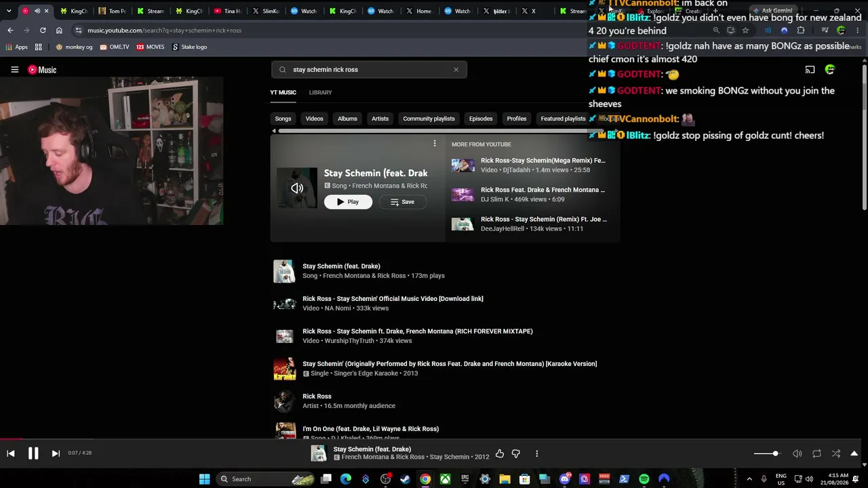Skip to the next track

tap(56, 453)
